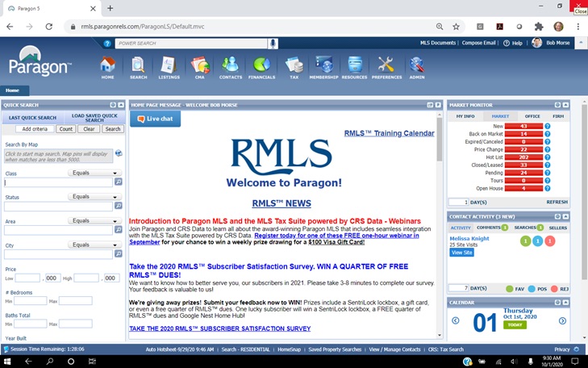588x368 pixels.
Task: Switch to the Office tab in Market Monitor
Action: [x=532, y=116]
